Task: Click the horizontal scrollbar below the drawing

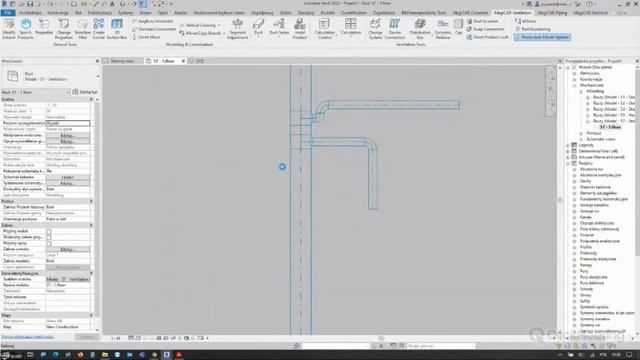Action: click(380, 338)
